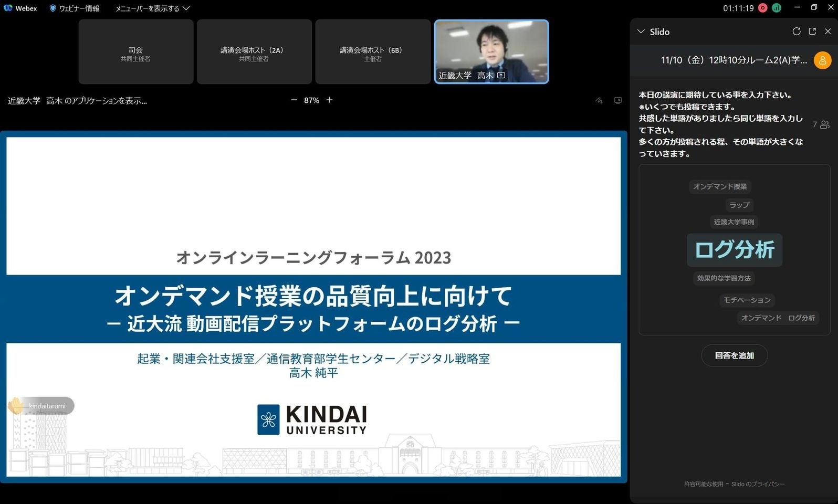The height and width of the screenshot is (504, 838).
Task: Click the オンラインラーニングフォーラム 2023 heading
Action: (313, 257)
